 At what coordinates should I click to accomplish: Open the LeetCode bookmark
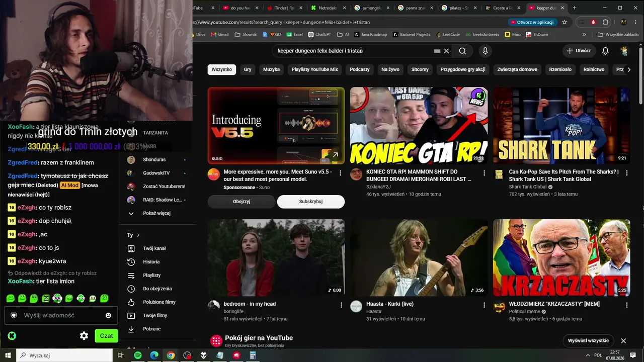[448, 35]
